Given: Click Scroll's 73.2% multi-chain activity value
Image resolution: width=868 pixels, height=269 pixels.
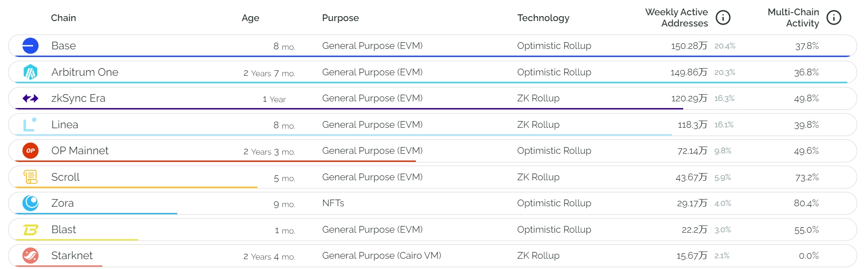Looking at the screenshot, I should (807, 178).
